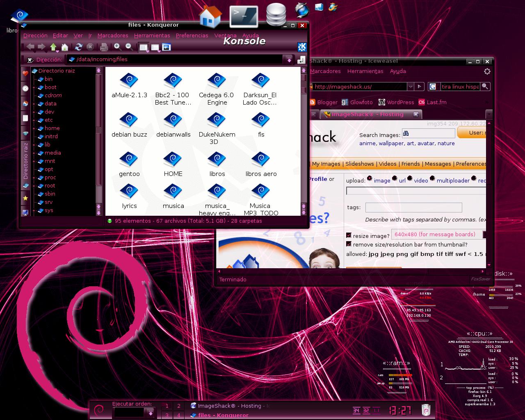525x420 pixels.
Task: Expand the media folder in tree
Action: [34, 153]
